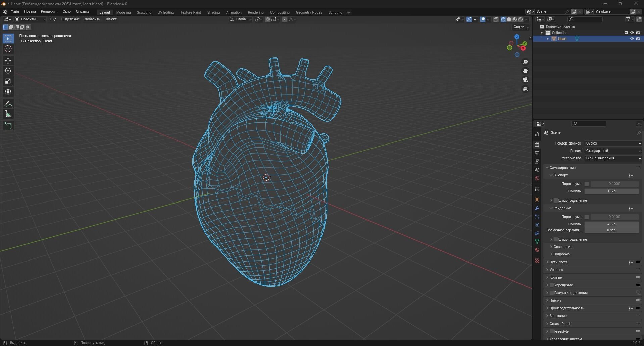Open the Texture checker properties tab
The width and height of the screenshot is (644, 346).
click(537, 261)
